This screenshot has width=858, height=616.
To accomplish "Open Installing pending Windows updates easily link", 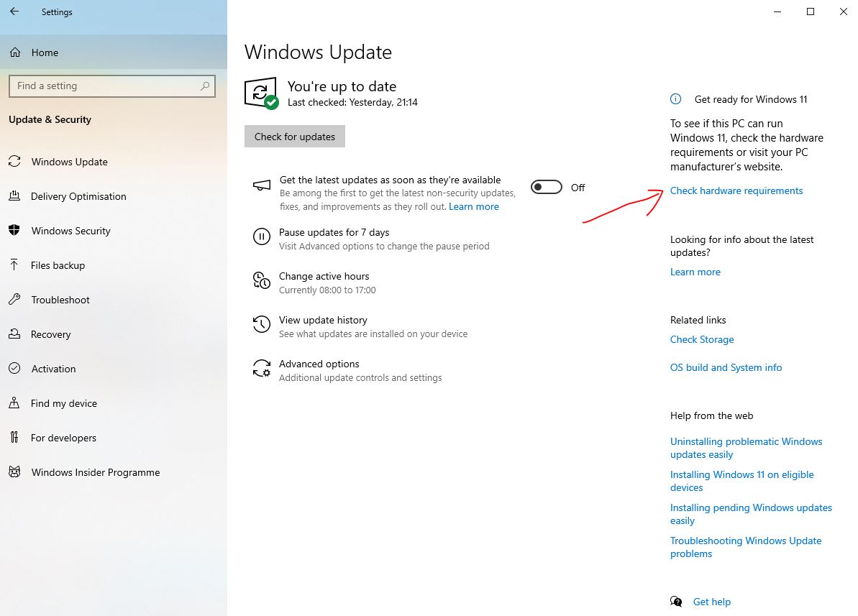I will pos(751,514).
